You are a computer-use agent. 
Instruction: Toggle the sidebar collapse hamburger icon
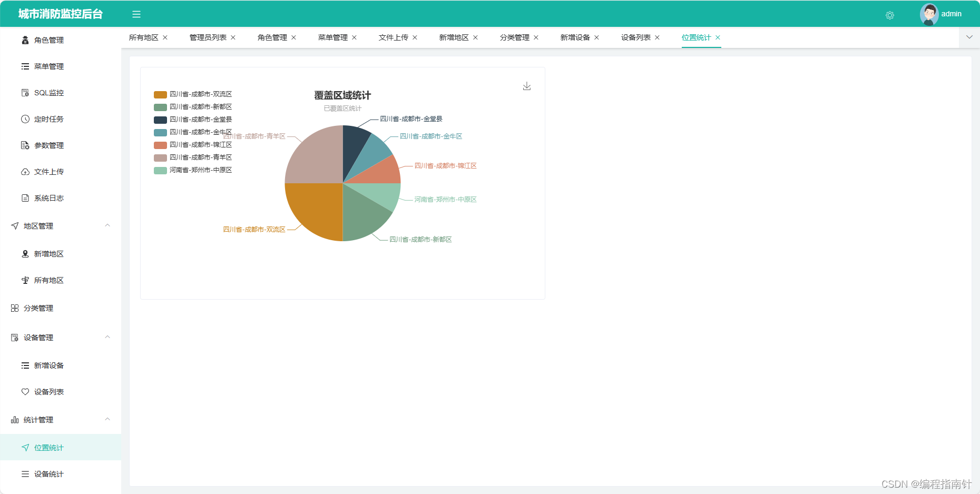coord(136,14)
